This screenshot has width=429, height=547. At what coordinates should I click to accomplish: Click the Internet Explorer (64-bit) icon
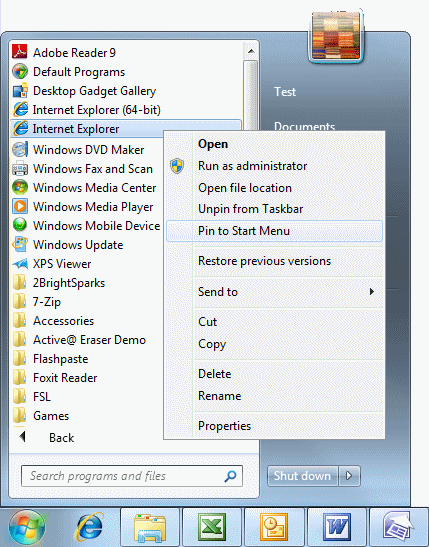20,110
